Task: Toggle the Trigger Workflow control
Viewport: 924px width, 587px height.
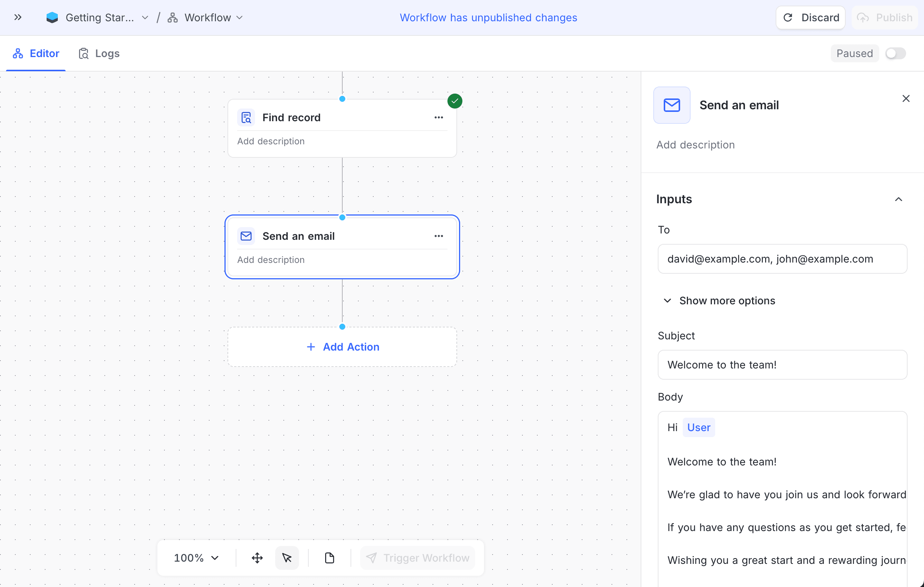Action: pyautogui.click(x=418, y=558)
